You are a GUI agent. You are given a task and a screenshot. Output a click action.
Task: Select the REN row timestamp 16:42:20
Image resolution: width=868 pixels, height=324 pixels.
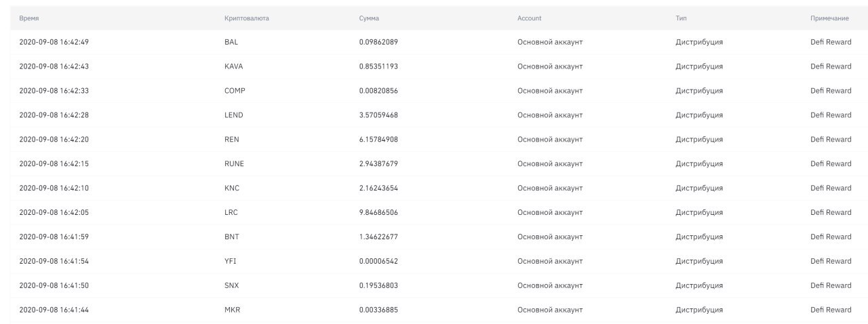54,140
